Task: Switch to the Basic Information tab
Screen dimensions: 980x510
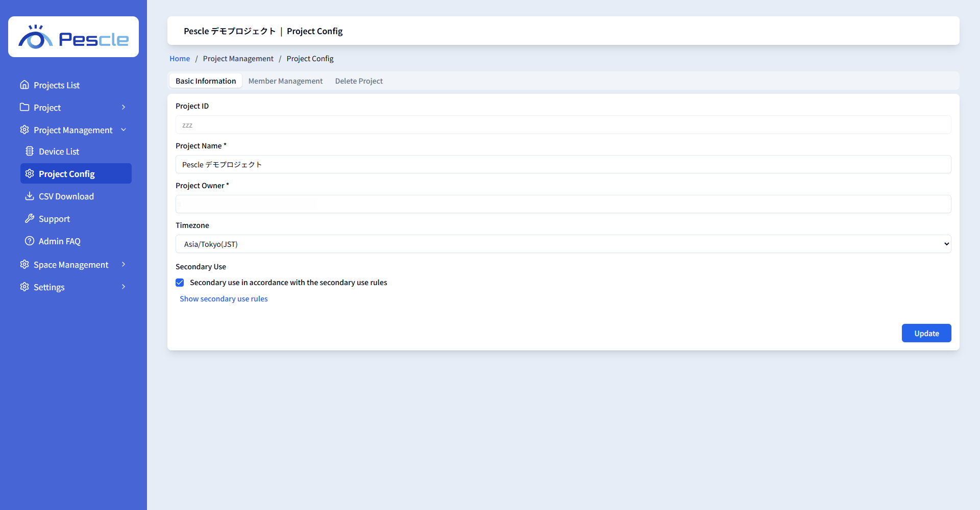Action: pyautogui.click(x=206, y=81)
